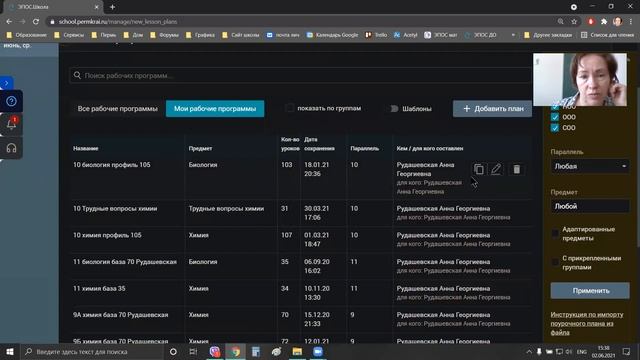
Task: Open '11 биология база 70 Рудашевская' plan
Action: point(302,266)
